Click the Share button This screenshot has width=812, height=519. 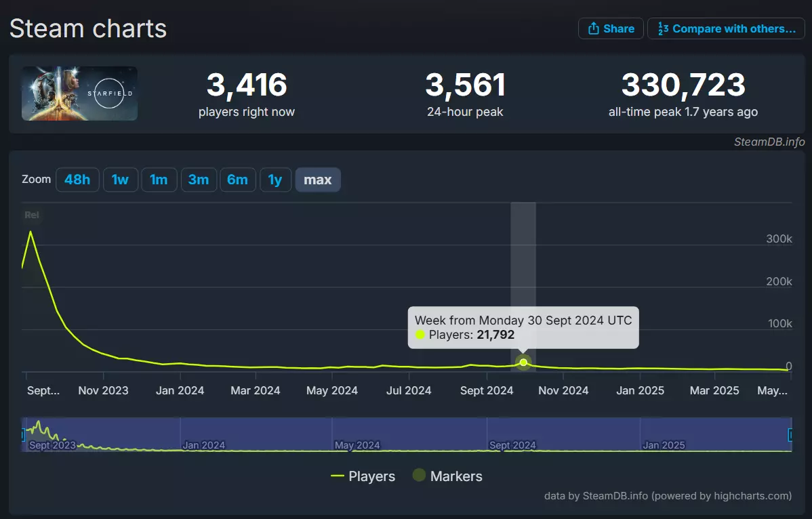click(x=611, y=28)
